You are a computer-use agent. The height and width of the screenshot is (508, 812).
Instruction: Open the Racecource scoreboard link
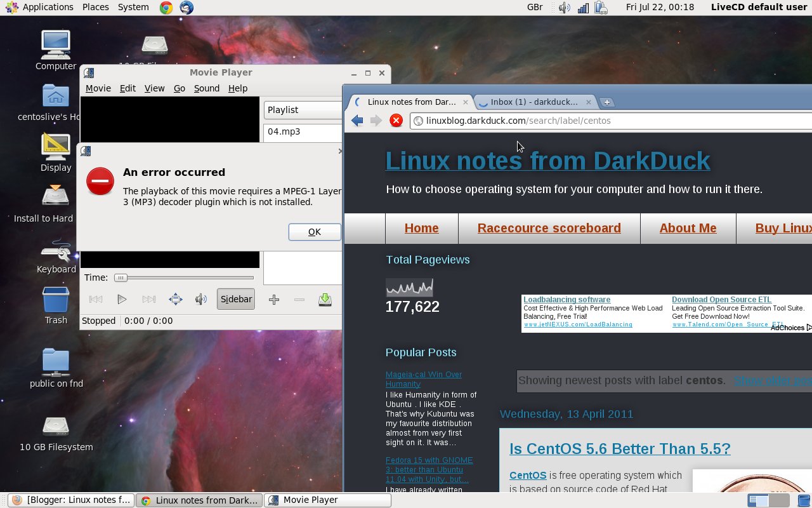[x=549, y=228]
